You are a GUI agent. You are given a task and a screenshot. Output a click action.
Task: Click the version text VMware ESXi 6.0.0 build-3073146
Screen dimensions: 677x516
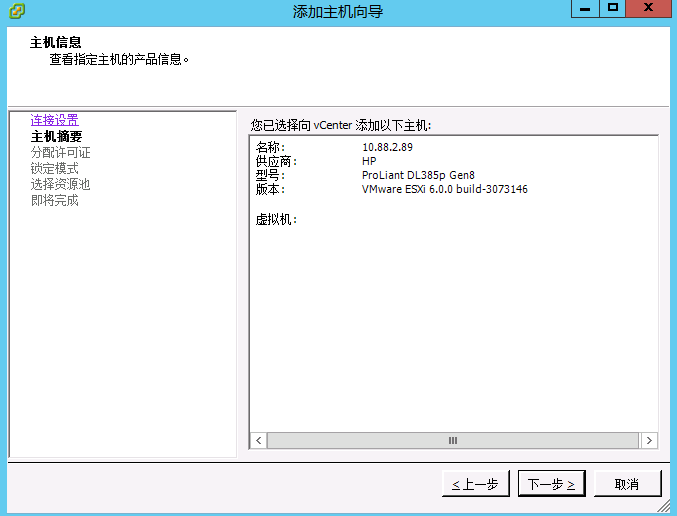point(445,189)
